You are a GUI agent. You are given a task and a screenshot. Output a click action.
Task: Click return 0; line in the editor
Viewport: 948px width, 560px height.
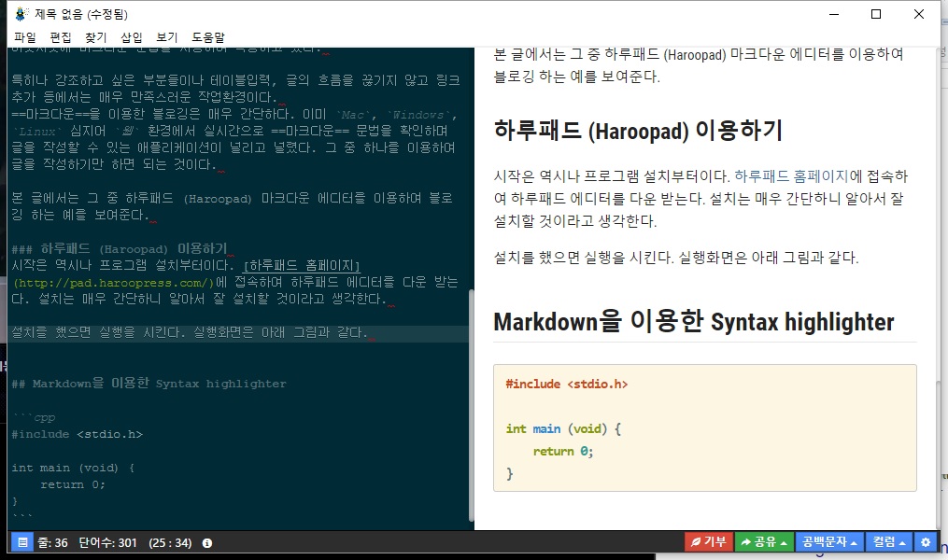coord(73,484)
